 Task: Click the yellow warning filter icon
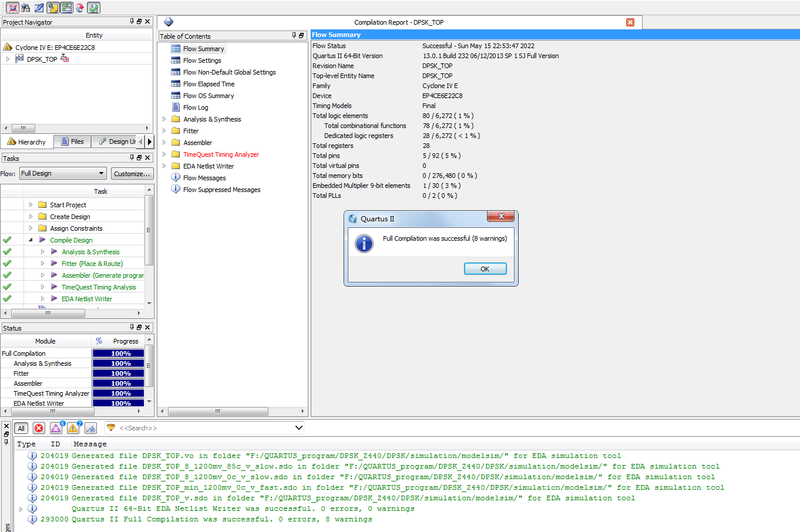tap(73, 428)
